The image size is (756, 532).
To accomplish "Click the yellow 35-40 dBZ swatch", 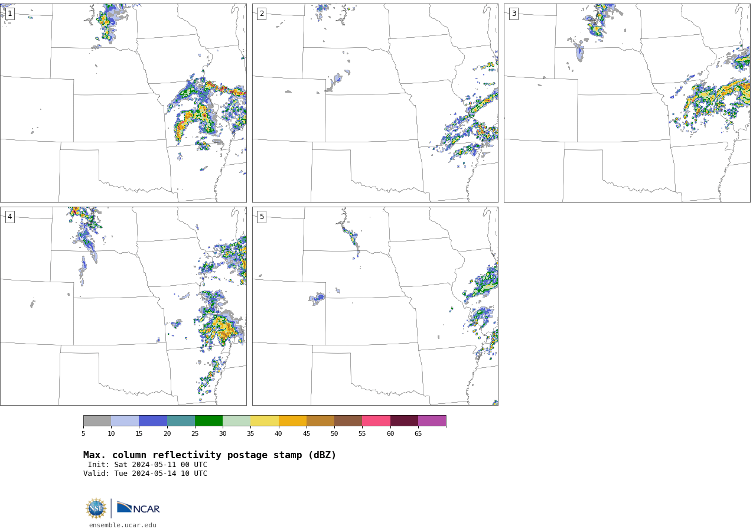I will point(265,420).
